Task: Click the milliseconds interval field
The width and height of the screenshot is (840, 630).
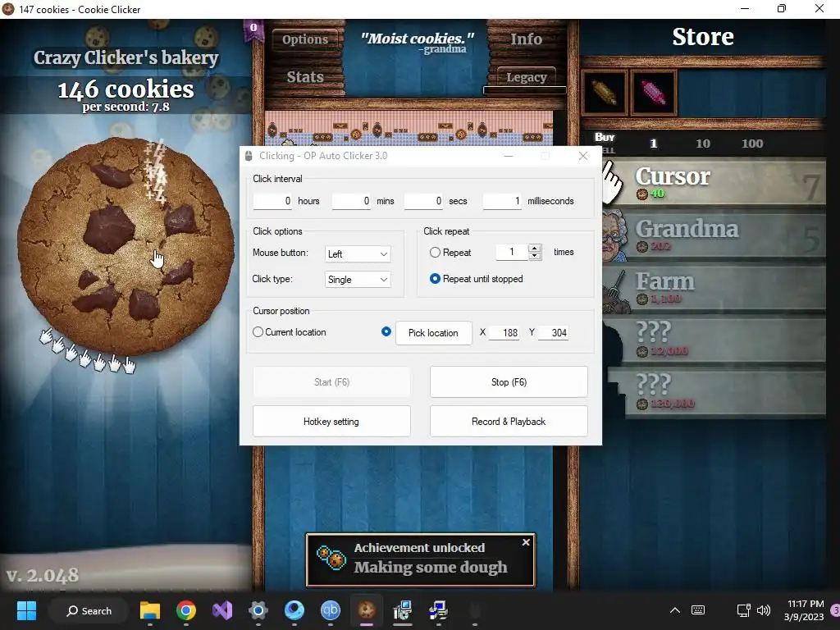Action: 503,201
